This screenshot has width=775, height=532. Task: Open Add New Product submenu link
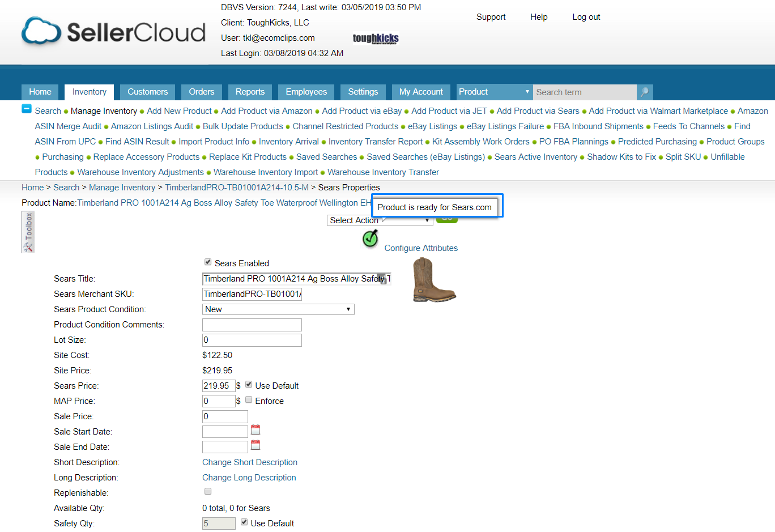179,111
